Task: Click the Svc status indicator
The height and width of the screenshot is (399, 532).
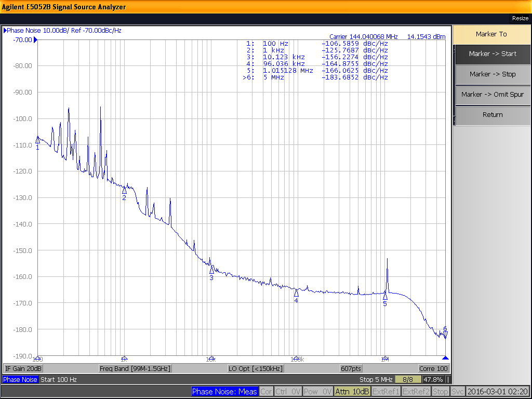Action: [x=458, y=392]
